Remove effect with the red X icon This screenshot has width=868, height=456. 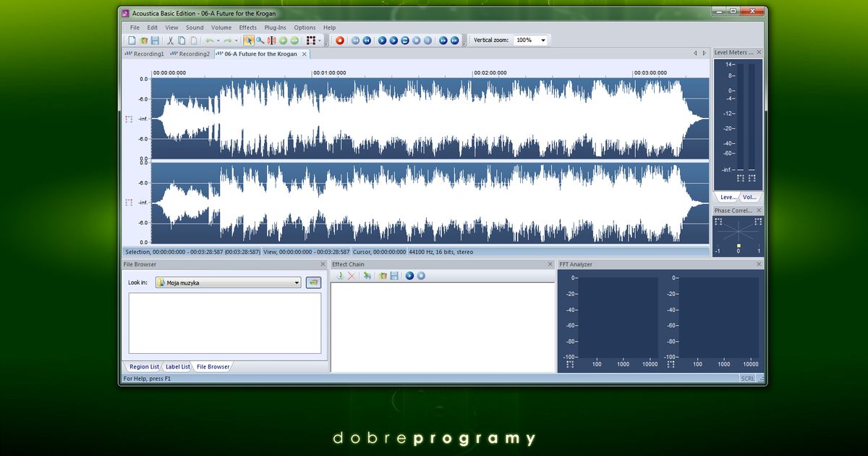point(352,276)
